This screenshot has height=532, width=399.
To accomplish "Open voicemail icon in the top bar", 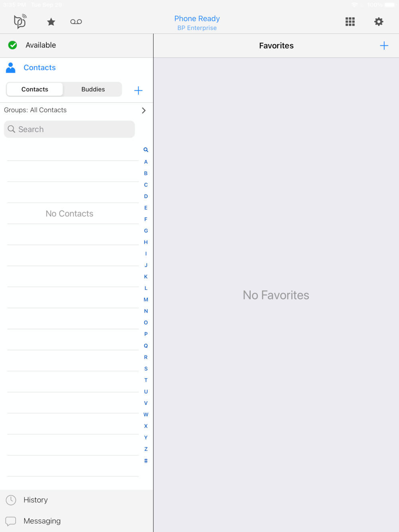I will point(76,22).
